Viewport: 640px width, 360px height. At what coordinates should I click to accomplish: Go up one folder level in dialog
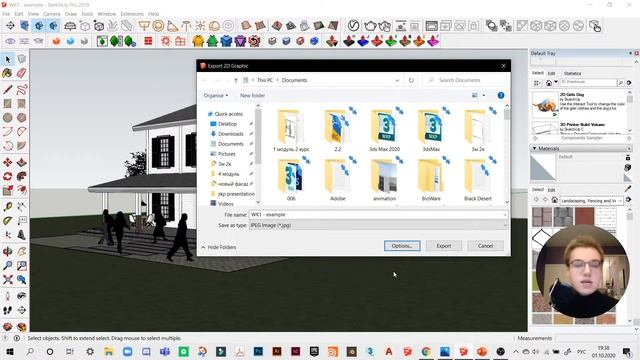point(236,80)
